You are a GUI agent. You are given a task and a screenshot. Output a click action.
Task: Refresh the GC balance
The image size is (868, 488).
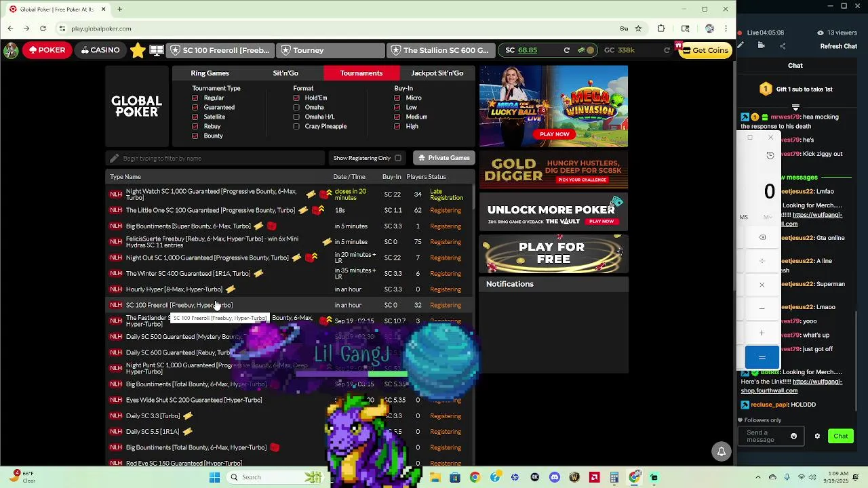(x=667, y=50)
